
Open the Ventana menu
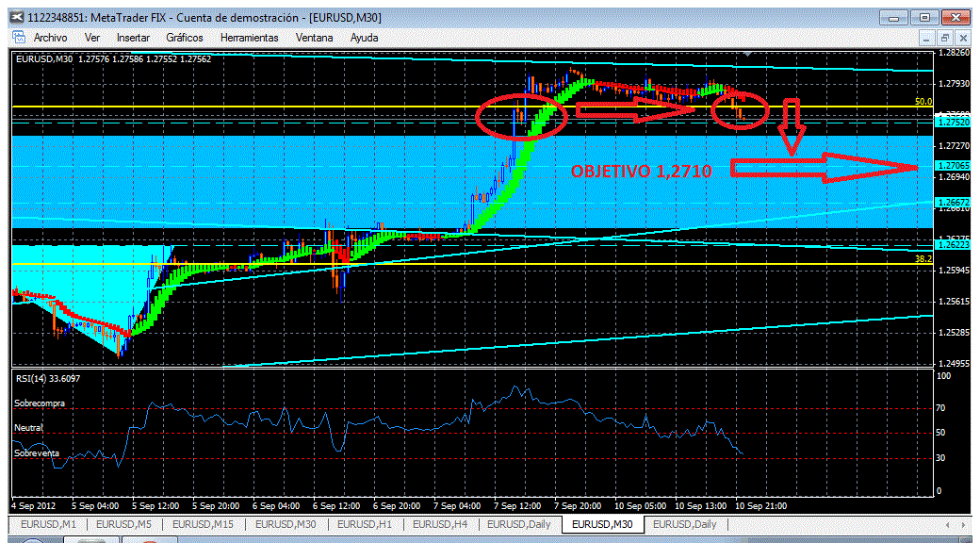point(315,38)
